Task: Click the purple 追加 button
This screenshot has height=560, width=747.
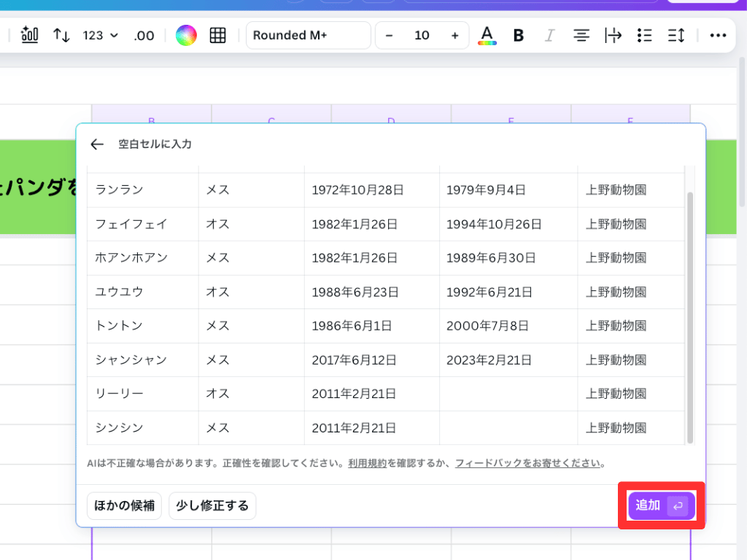Action: coord(661,505)
